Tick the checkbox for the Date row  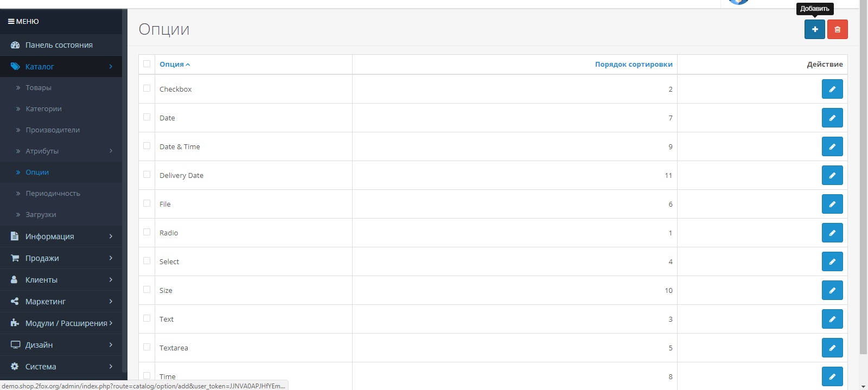coord(146,117)
